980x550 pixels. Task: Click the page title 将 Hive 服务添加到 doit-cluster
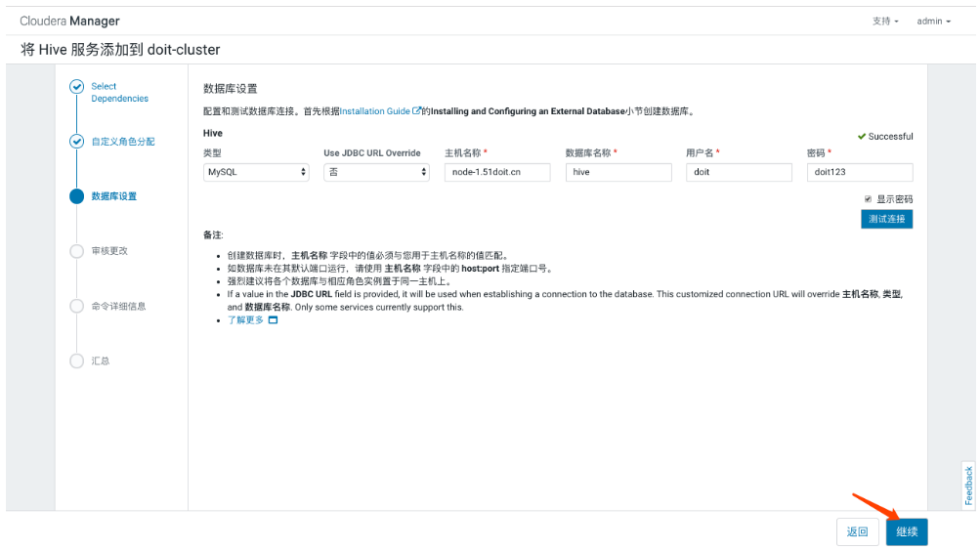tap(120, 50)
